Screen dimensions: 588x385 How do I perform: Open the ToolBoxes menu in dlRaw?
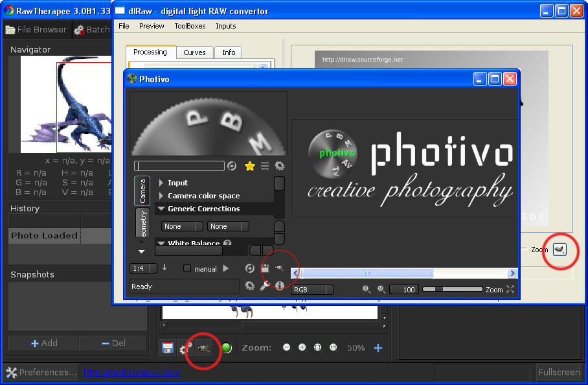[190, 26]
